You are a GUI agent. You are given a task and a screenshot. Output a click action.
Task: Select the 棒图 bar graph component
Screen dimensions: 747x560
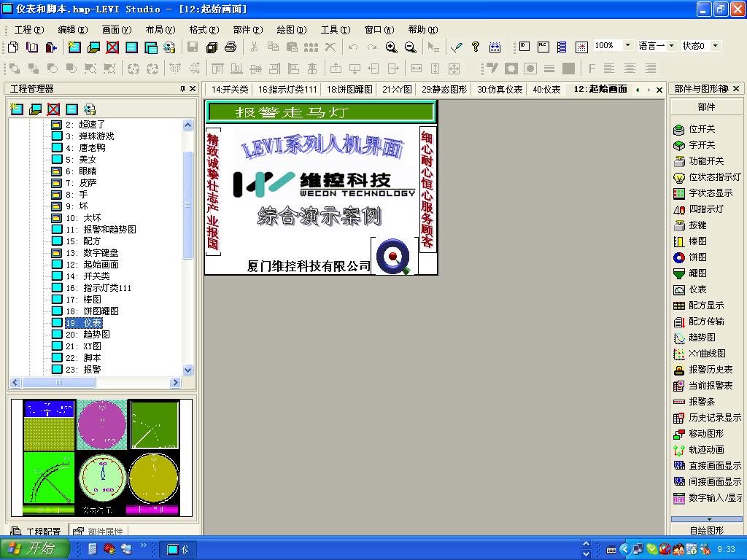(x=690, y=241)
